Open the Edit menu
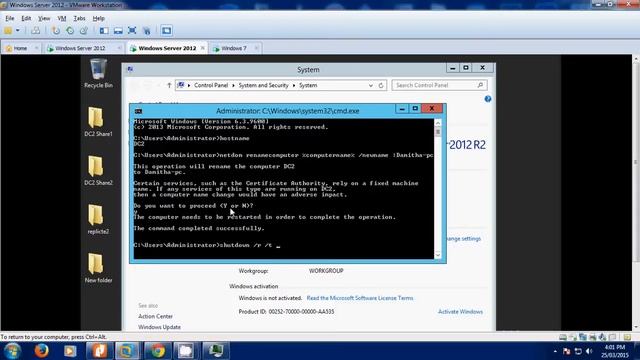Screen dimensions: 640x360 point(26,18)
